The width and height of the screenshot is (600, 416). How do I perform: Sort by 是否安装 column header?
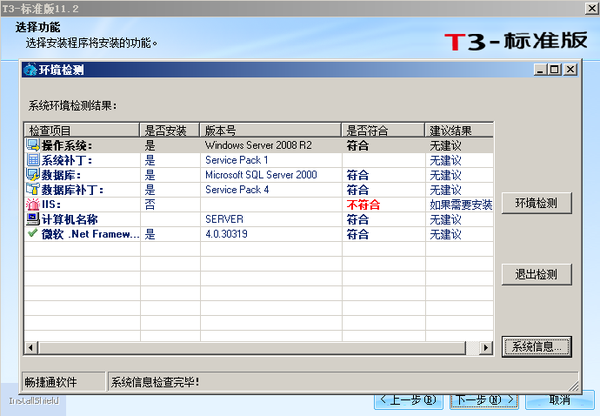[x=170, y=131]
